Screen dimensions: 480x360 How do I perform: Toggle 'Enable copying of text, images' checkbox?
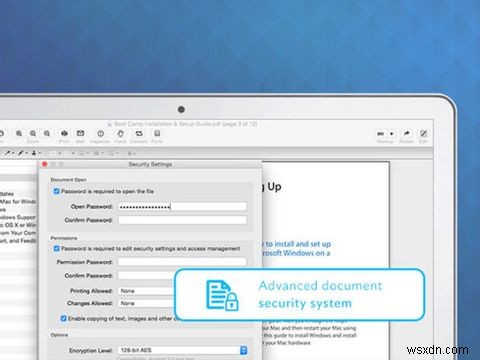click(x=63, y=318)
